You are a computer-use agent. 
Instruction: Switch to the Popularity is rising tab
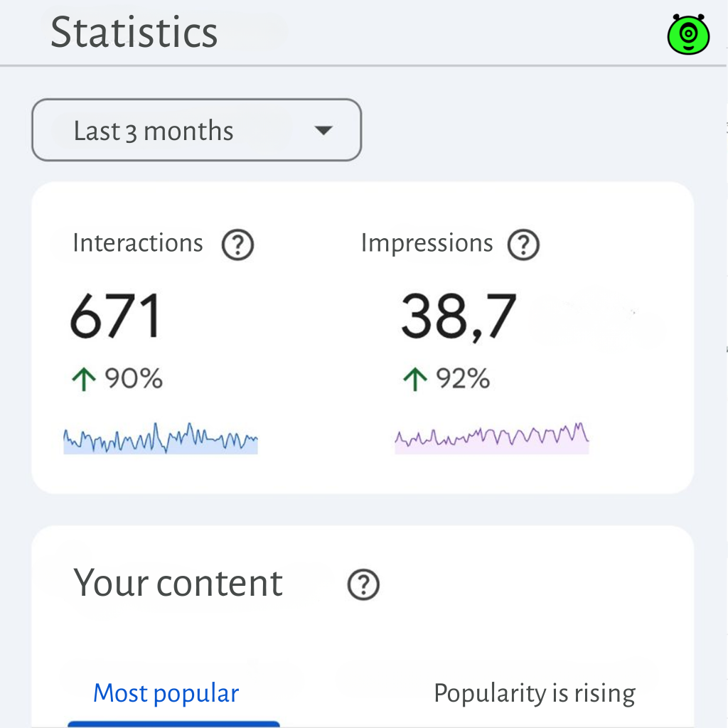534,692
